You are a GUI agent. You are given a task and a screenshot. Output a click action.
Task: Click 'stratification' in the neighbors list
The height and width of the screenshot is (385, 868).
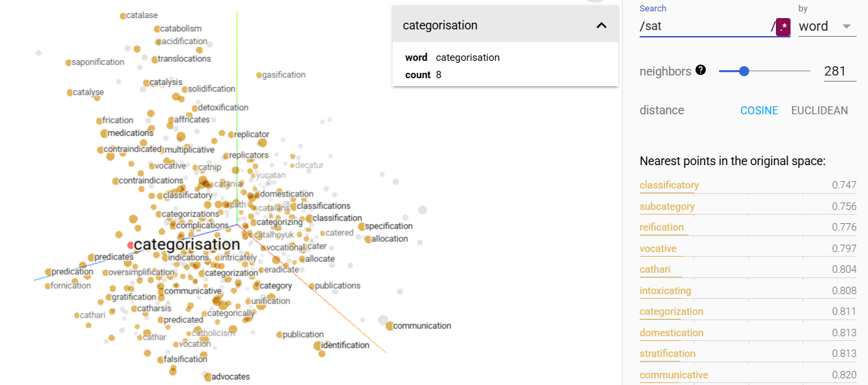coord(668,354)
